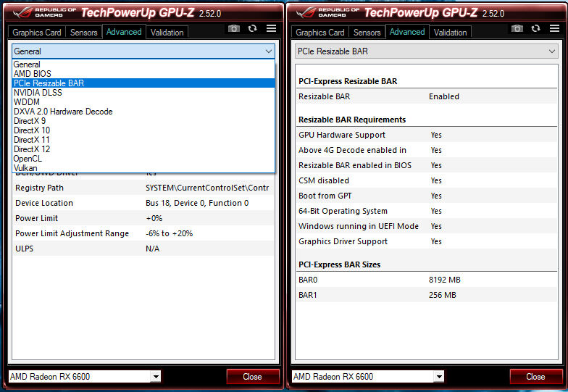Screen dimensions: 568x392
Task: Click refresh icon in left GPU-Z window
Action: click(x=252, y=28)
